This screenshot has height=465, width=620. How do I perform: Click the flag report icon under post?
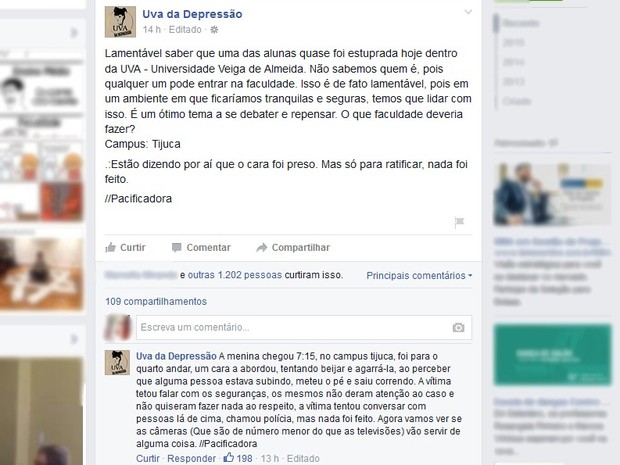pyautogui.click(x=459, y=222)
